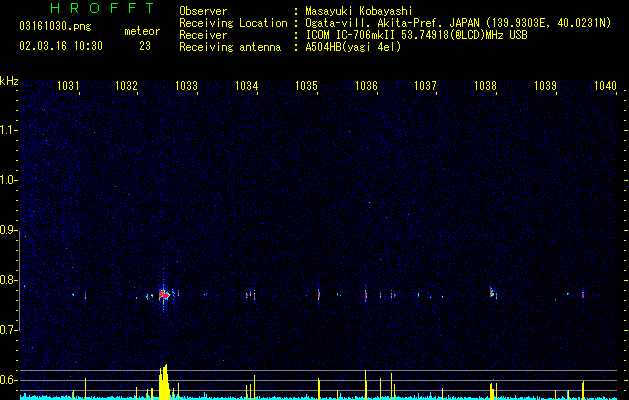Click the large red meteor echo after 1032
The height and width of the screenshot is (400, 629).
pos(164,295)
